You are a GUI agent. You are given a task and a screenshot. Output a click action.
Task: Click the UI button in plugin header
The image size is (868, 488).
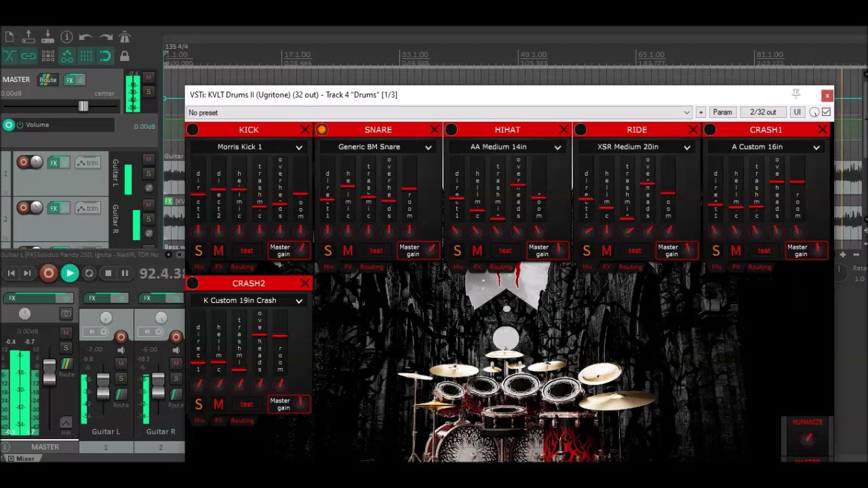tap(797, 113)
